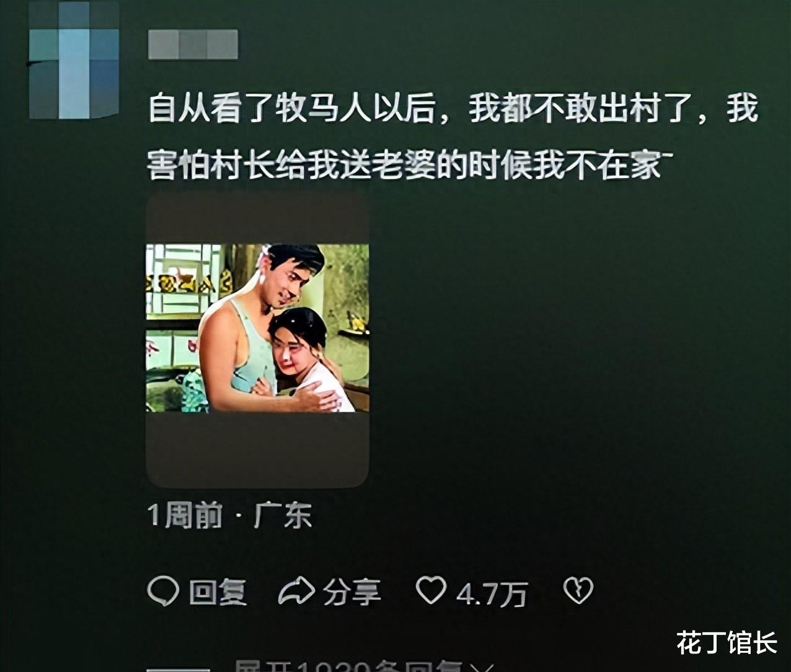This screenshot has height=672, width=791.
Task: Click the reply speech bubble icon
Action: [163, 591]
